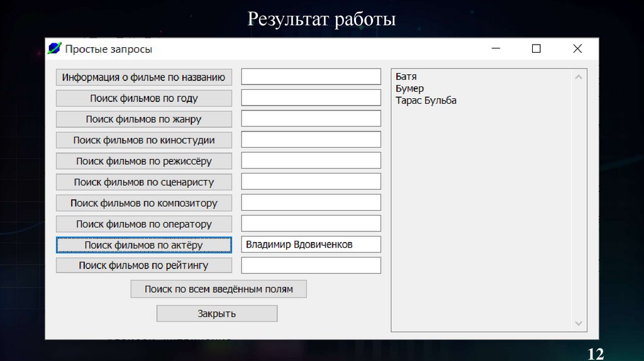
Task: Search films with 'Поиск фильмов по жанру'
Action: 144,119
